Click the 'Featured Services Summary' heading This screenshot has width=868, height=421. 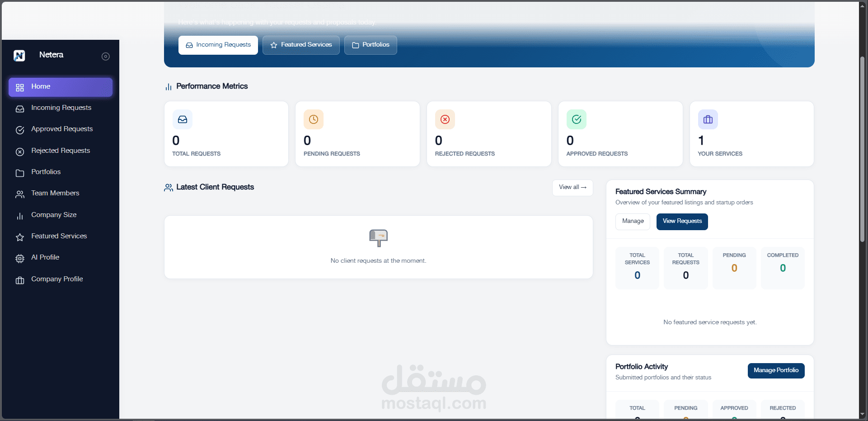[x=661, y=192]
